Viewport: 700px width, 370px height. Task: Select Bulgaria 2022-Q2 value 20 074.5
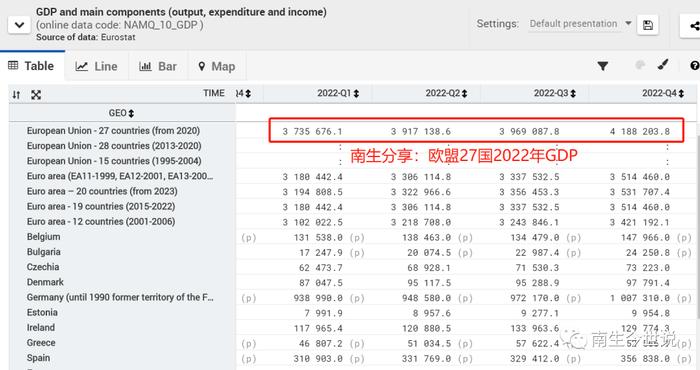pyautogui.click(x=429, y=253)
